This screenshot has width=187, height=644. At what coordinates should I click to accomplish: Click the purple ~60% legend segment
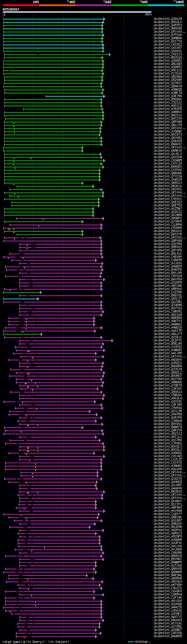tap(93, 5)
